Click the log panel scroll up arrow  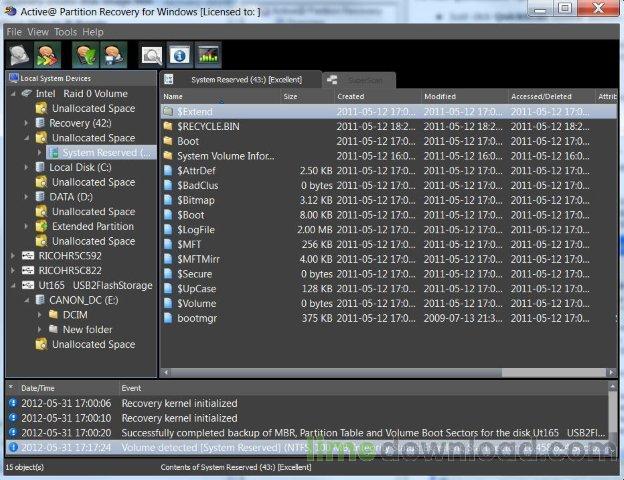612,386
